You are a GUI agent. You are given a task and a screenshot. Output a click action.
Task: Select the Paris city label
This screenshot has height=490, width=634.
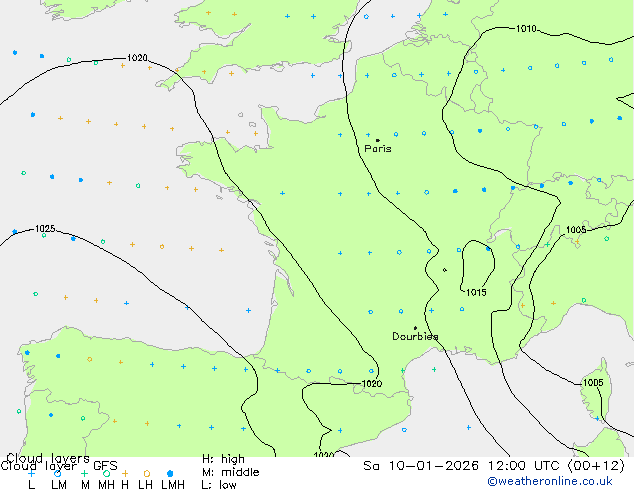click(x=378, y=149)
